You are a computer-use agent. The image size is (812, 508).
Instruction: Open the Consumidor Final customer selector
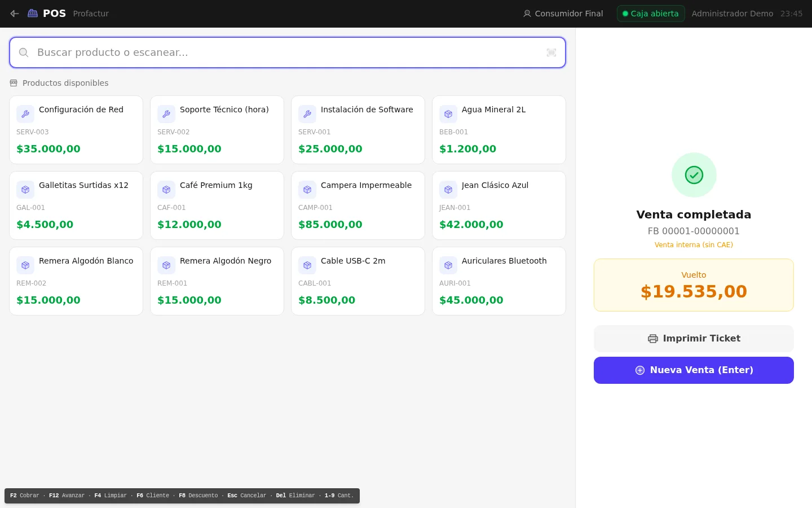(x=563, y=14)
